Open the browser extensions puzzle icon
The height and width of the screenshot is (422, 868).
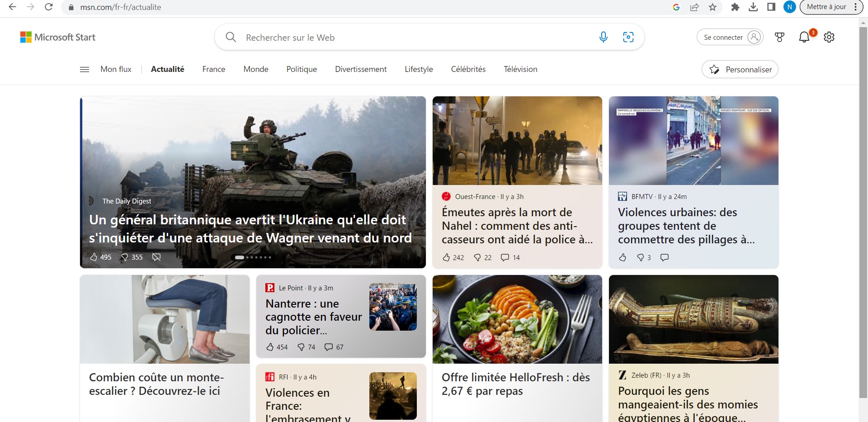pyautogui.click(x=735, y=7)
